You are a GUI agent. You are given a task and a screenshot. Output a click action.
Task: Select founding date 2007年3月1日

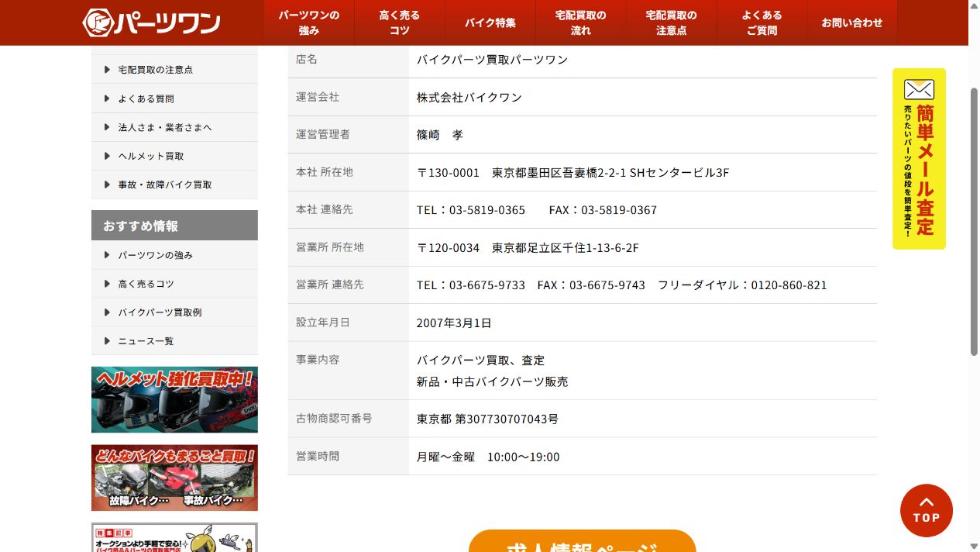454,323
